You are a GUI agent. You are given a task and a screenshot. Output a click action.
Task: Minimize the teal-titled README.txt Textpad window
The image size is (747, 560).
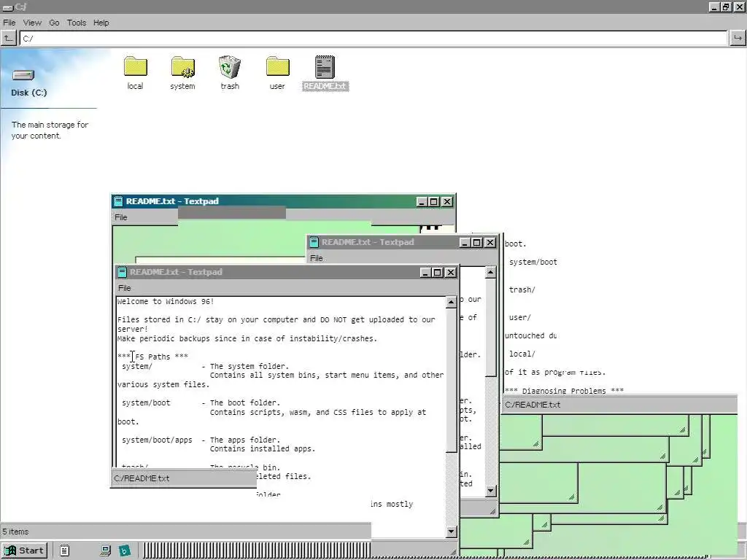pos(422,202)
